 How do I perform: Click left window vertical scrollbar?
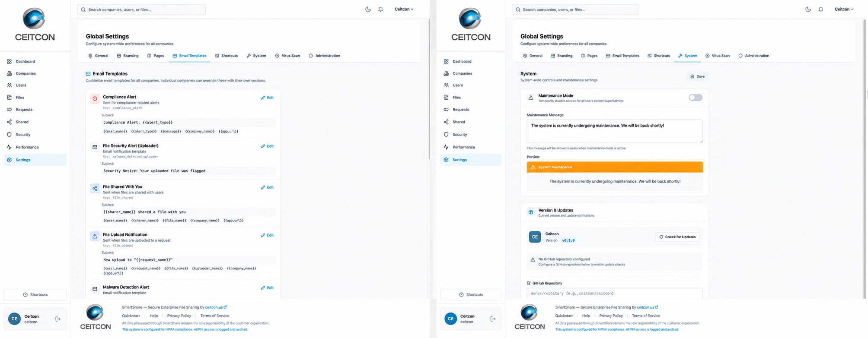coord(429,88)
